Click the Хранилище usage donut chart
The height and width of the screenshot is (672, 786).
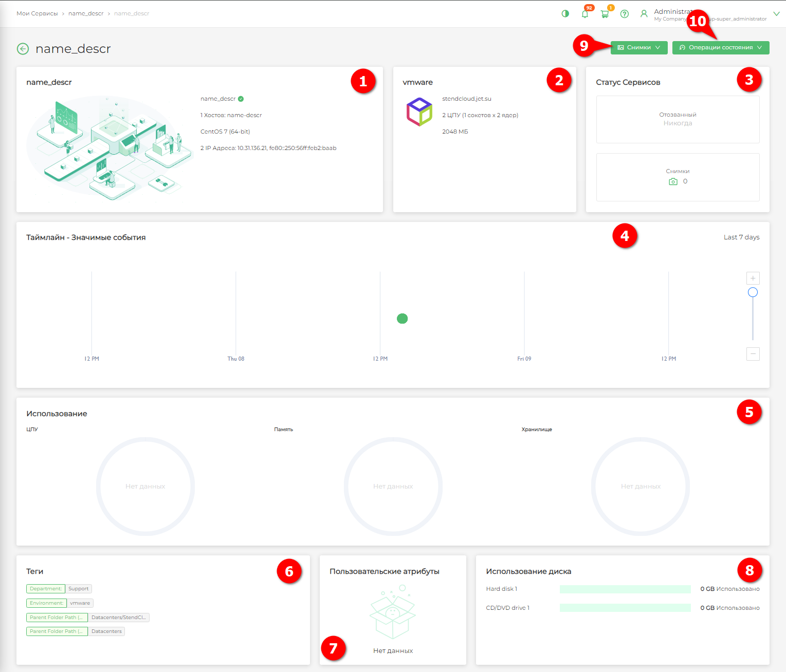(641, 486)
